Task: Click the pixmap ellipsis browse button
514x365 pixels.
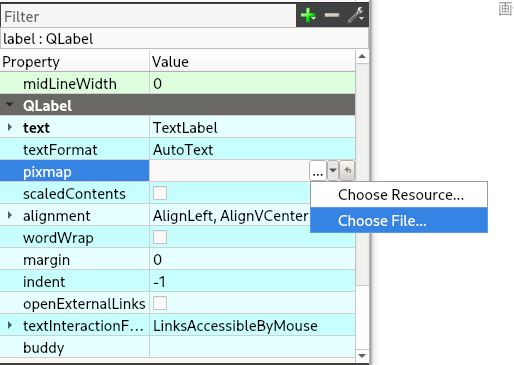Action: click(x=318, y=171)
